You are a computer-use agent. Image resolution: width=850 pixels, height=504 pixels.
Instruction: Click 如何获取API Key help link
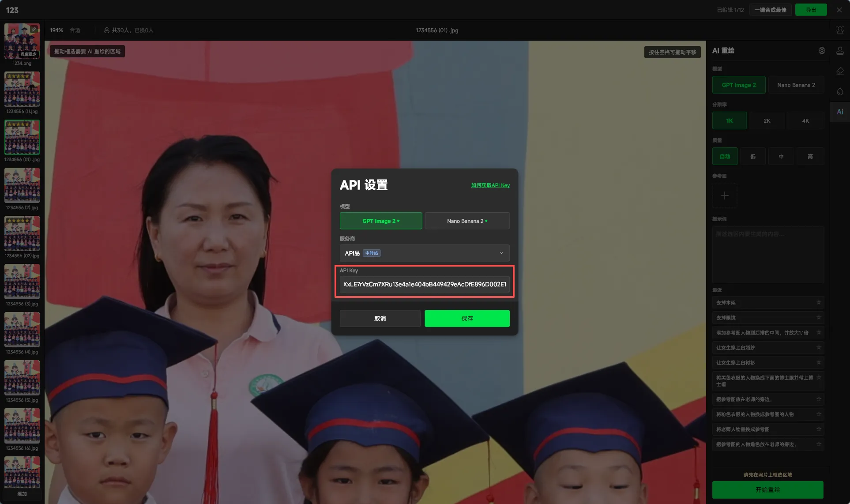click(x=490, y=185)
